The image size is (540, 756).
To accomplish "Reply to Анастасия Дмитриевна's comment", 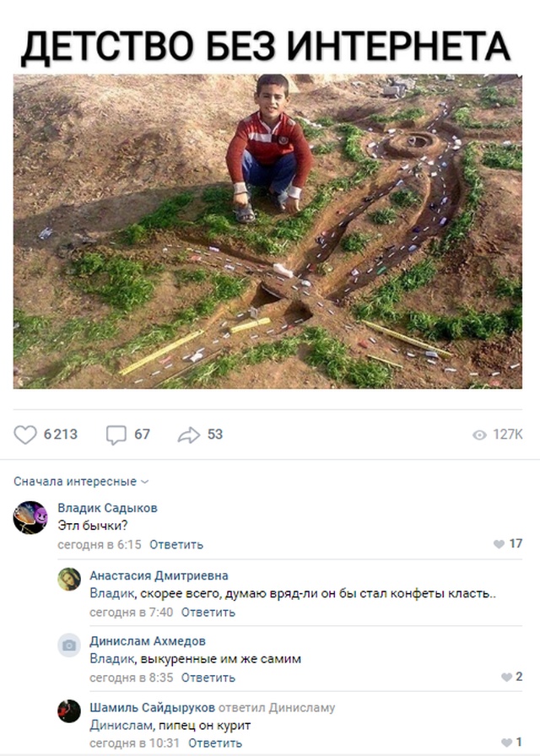I will coord(208,612).
